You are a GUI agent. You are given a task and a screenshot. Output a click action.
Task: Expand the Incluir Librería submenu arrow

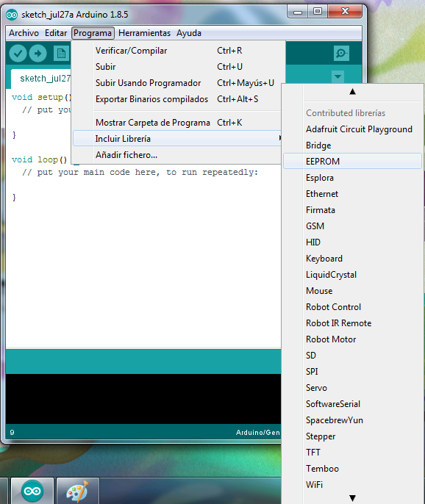tap(280, 138)
